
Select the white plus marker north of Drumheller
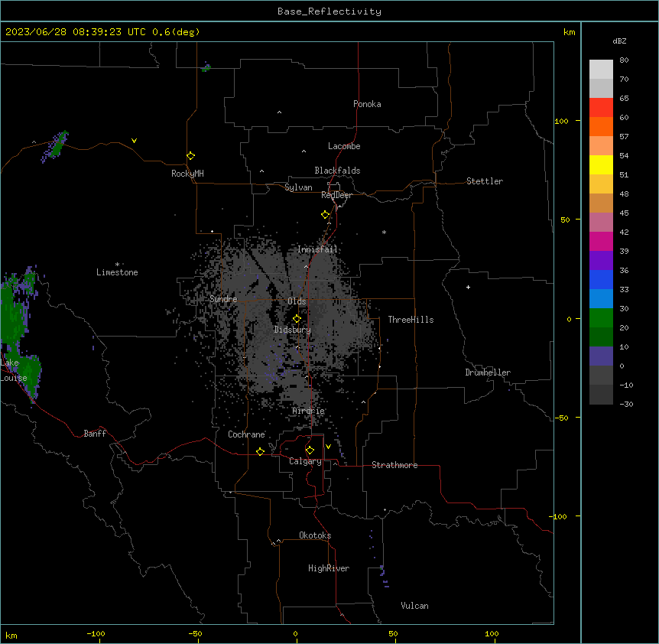pos(468,287)
